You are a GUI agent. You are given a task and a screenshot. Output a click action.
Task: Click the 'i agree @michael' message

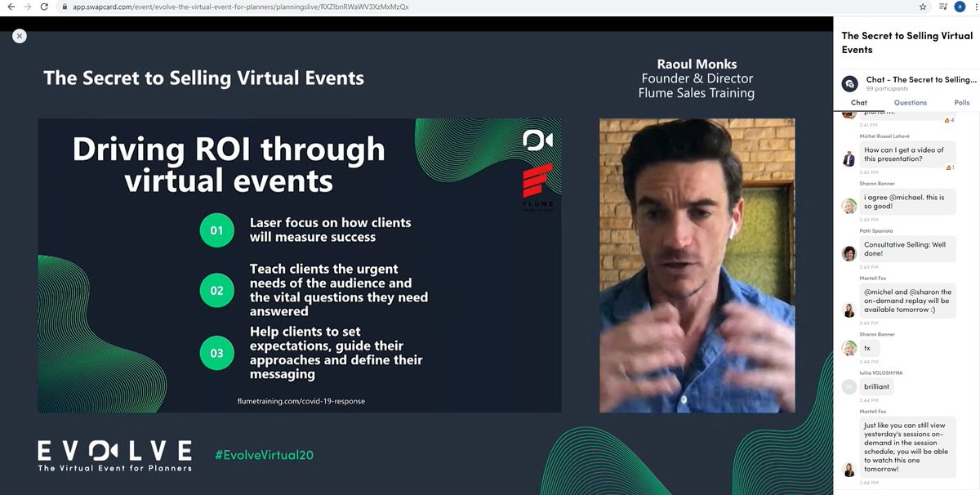(907, 202)
